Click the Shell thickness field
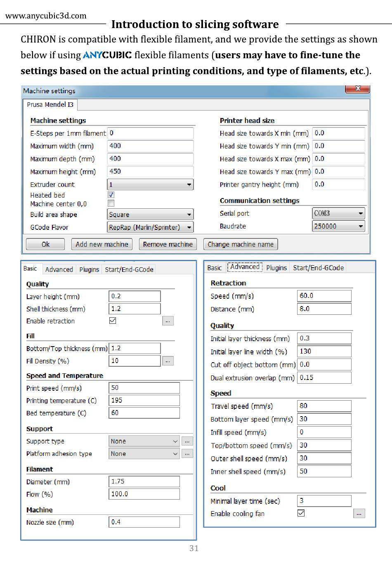Viewport: 392px width, 566px height. coord(135,309)
